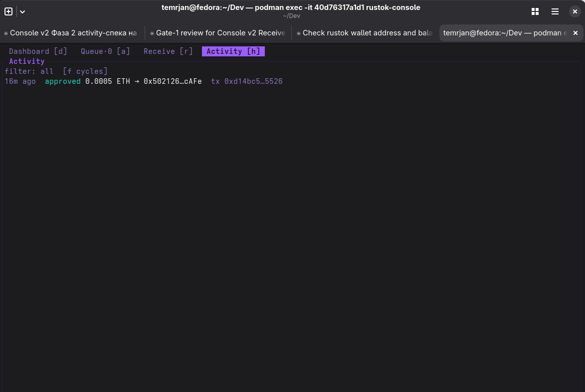Open the hamburger main menu
This screenshot has height=392, width=585.
coord(555,11)
